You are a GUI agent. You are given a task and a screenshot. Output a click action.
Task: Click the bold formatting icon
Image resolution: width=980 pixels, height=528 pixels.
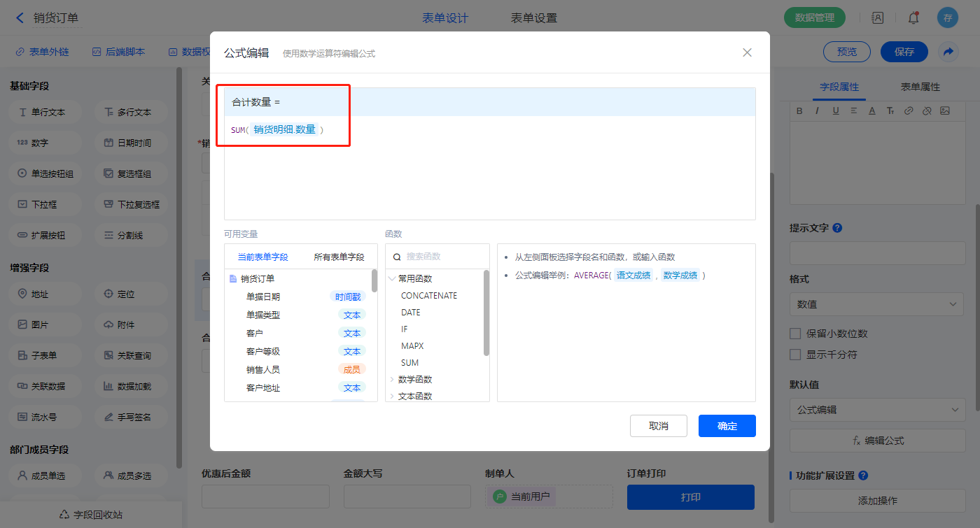pos(799,110)
